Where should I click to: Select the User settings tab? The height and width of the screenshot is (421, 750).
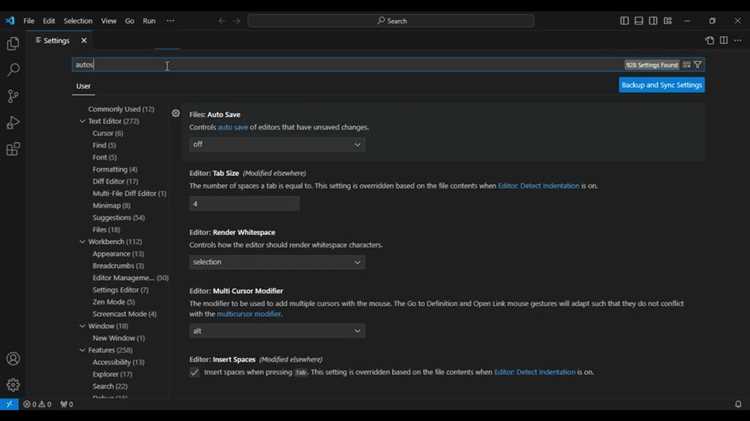click(x=84, y=86)
